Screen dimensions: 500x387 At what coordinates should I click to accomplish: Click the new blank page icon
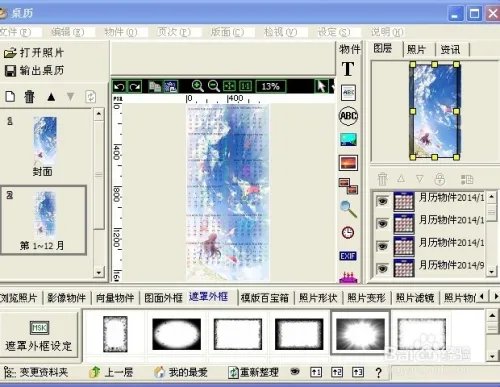click(x=10, y=97)
